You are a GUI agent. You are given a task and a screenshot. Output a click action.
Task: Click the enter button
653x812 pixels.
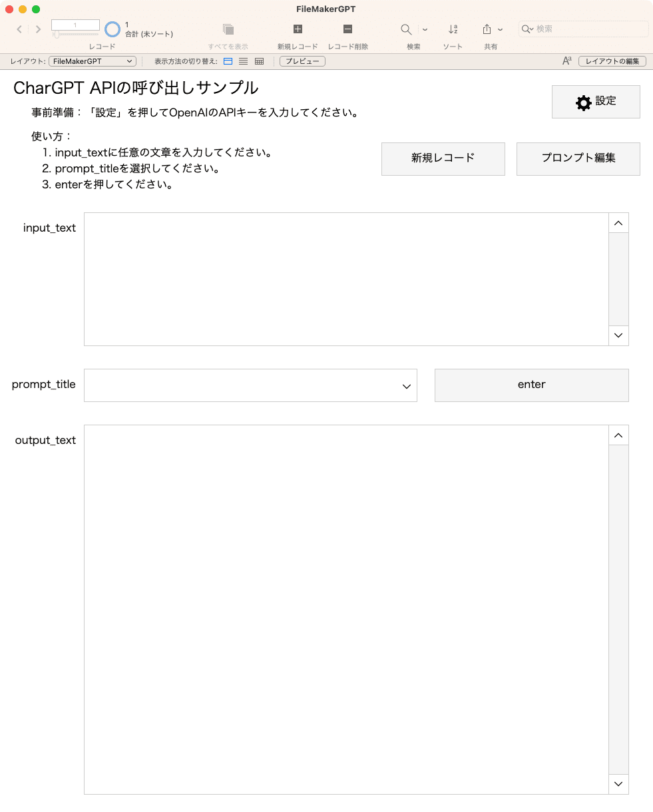click(532, 385)
